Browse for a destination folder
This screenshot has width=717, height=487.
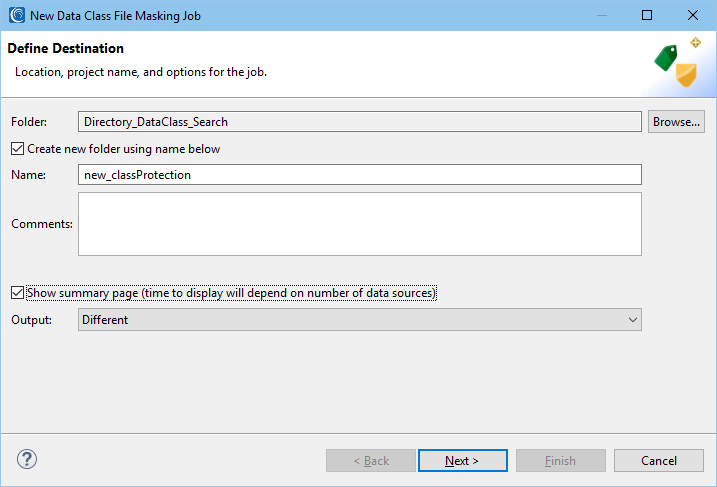click(x=676, y=122)
